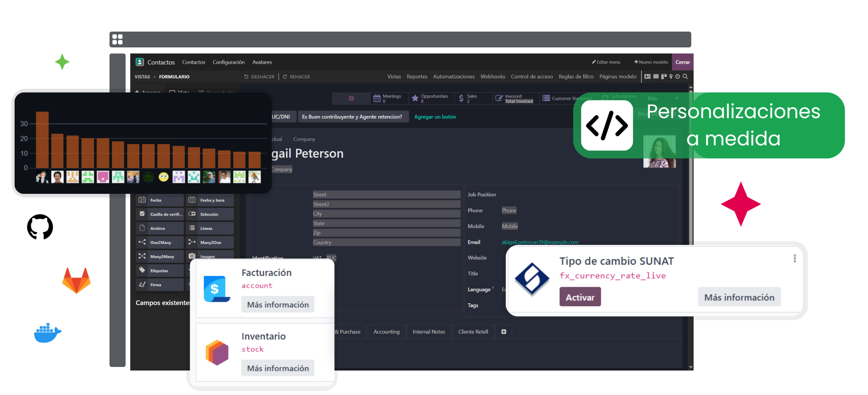Open Control de acceso tab
Viewport: 868px width, 395px height.
(532, 77)
